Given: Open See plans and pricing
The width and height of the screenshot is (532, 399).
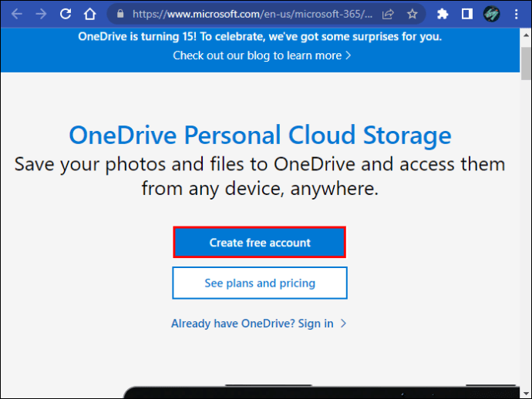Looking at the screenshot, I should point(260,283).
